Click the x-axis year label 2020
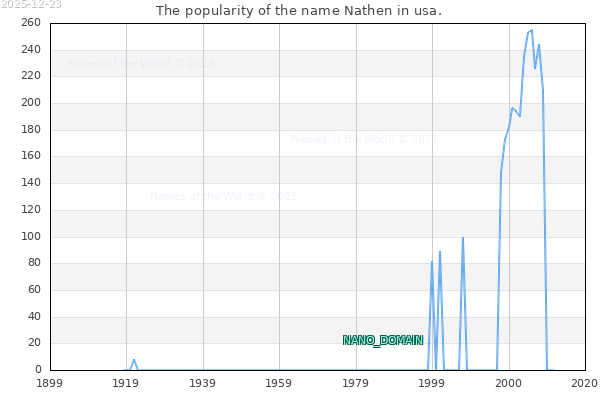600x400 pixels. click(584, 383)
